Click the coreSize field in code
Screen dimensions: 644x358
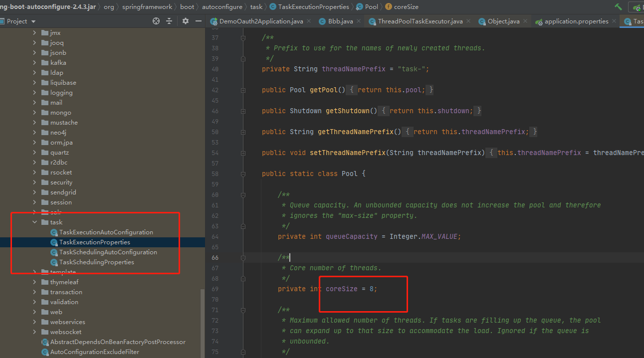(x=342, y=289)
